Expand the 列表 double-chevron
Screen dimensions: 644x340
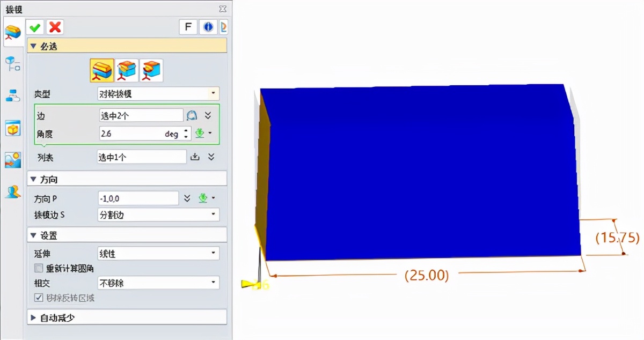[211, 157]
